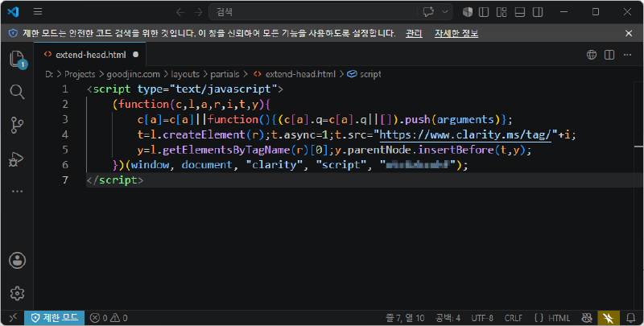
Task: Click line number 4 in the gutter
Action: coord(65,134)
